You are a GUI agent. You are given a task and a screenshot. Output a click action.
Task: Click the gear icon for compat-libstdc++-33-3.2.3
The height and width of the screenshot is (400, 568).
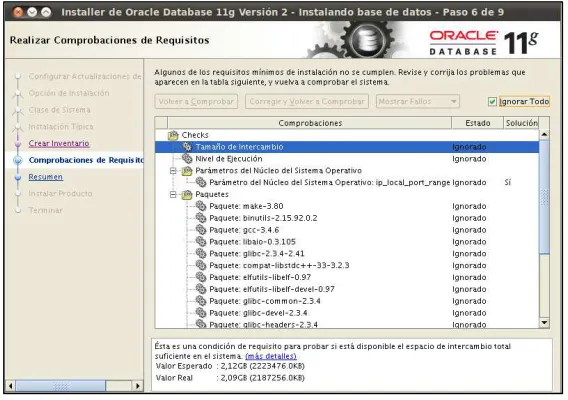(x=201, y=265)
